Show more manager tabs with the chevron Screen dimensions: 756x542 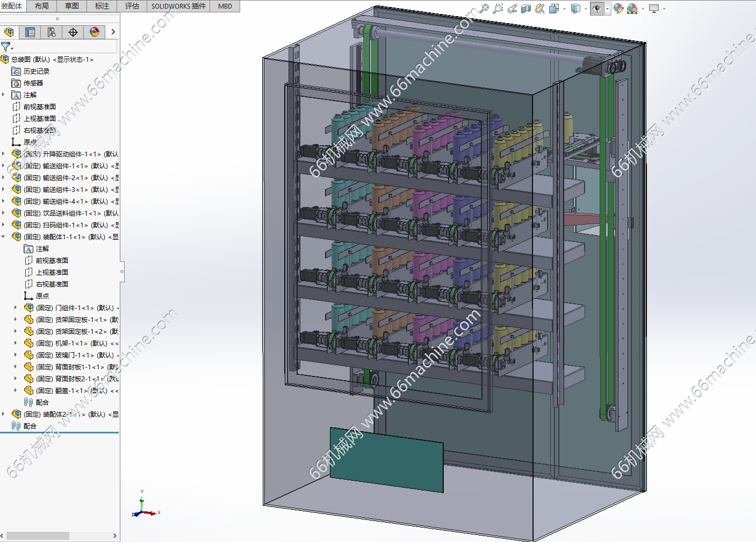tap(113, 32)
